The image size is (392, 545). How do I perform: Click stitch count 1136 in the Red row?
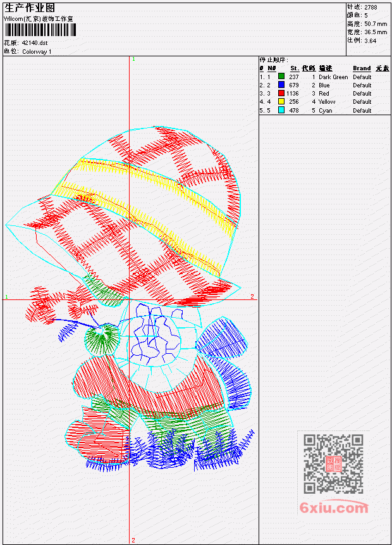pos(292,94)
